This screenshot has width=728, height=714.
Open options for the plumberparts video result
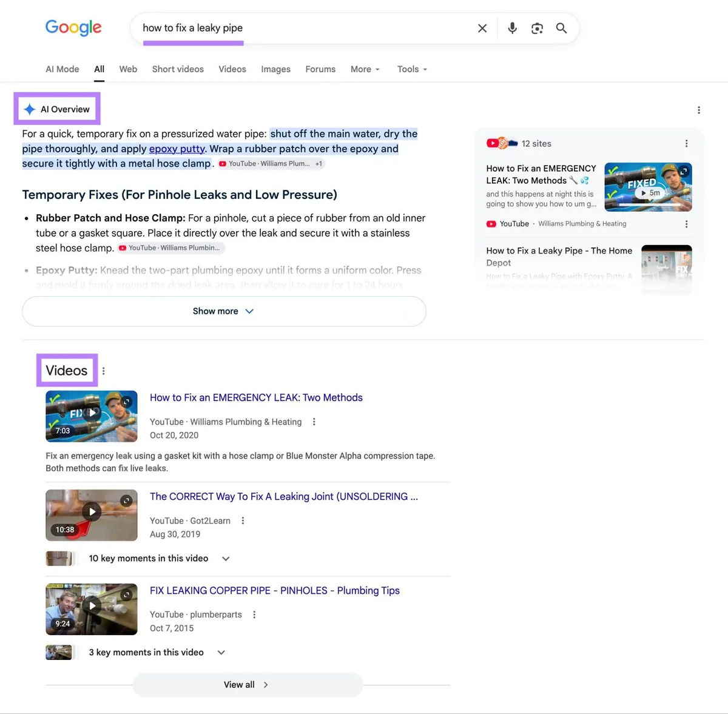click(x=254, y=615)
